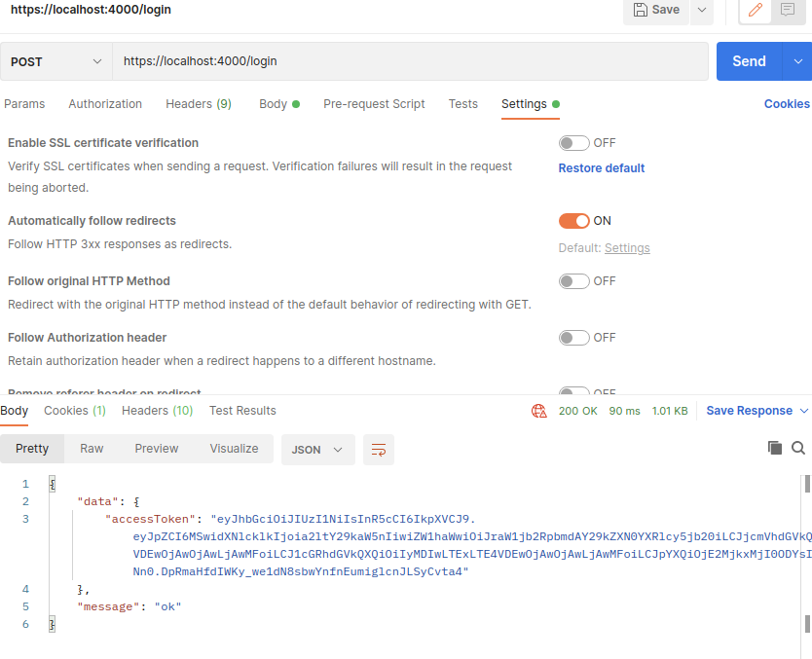Click the "data" key on line 2
The height and width of the screenshot is (659, 812).
(97, 501)
